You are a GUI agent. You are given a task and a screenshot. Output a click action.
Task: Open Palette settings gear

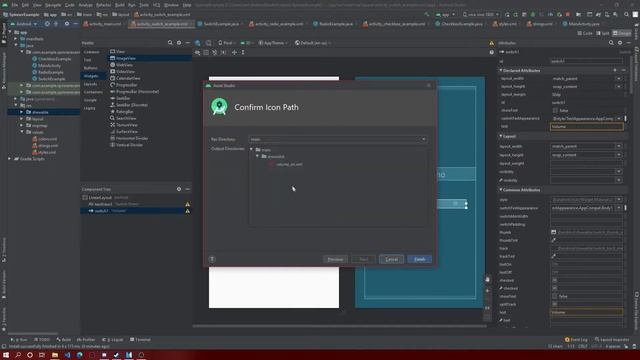pyautogui.click(x=179, y=42)
